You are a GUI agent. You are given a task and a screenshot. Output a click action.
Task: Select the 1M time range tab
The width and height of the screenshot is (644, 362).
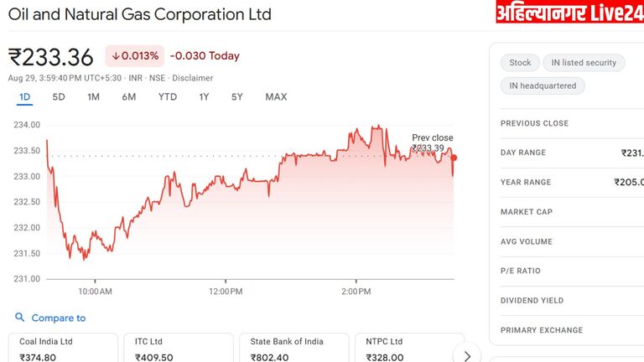click(x=93, y=97)
